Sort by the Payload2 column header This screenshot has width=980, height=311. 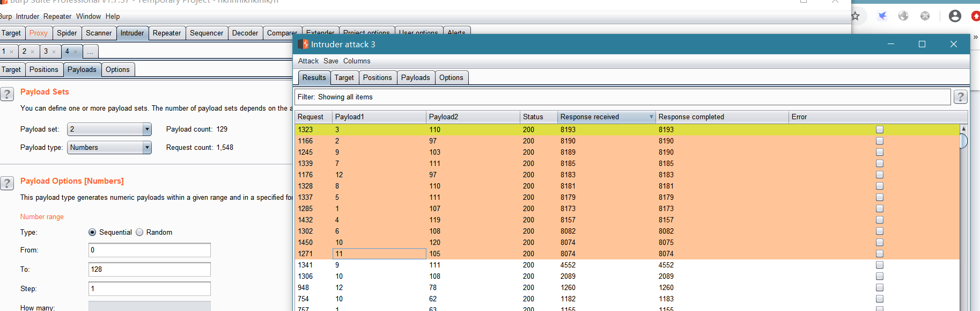pyautogui.click(x=473, y=117)
